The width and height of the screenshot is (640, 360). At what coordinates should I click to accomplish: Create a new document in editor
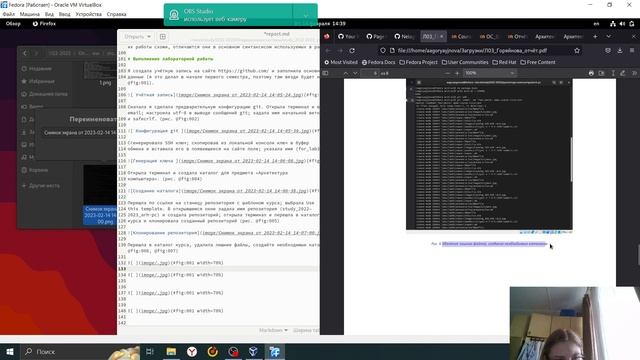(163, 37)
